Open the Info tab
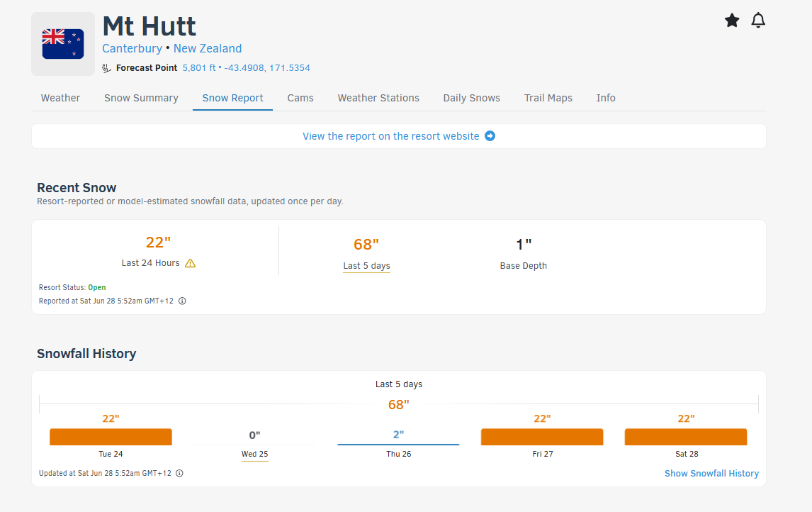This screenshot has width=812, height=512. click(606, 98)
